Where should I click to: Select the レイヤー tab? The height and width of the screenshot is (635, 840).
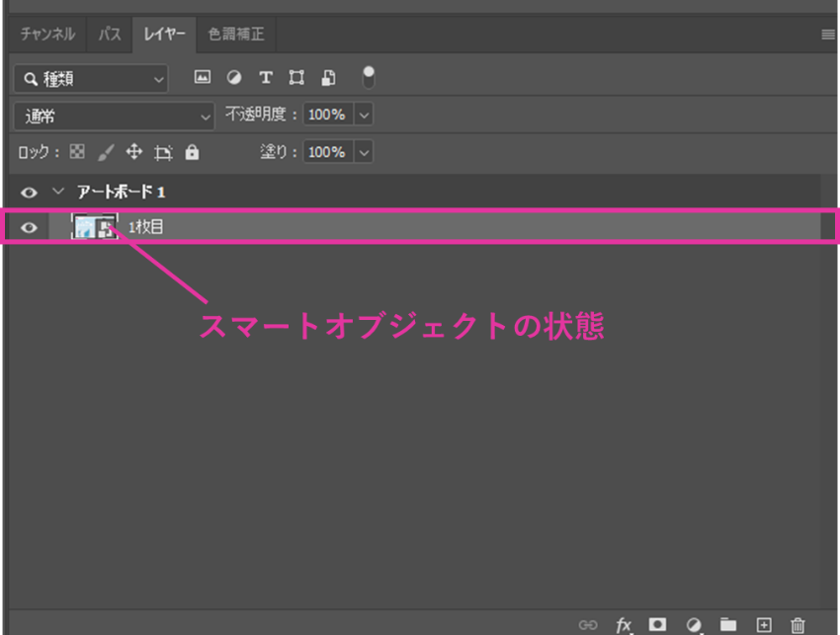tap(164, 35)
